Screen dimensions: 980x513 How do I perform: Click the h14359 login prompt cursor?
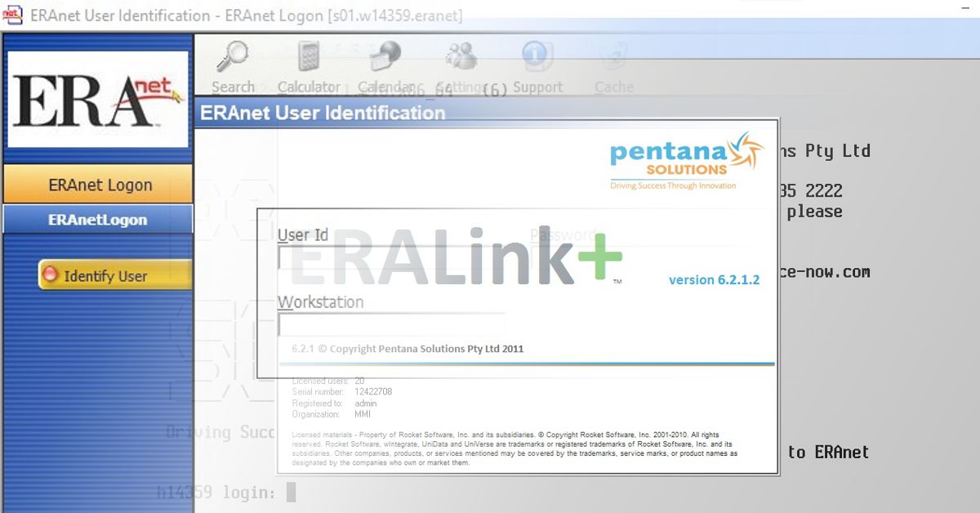tap(290, 492)
